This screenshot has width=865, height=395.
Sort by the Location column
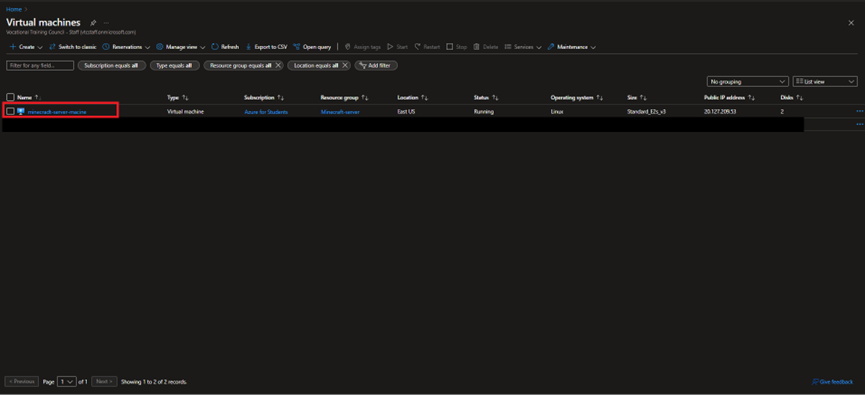(413, 98)
